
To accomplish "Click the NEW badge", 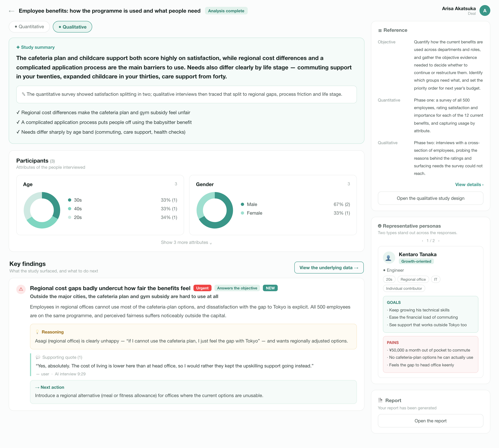I will point(270,288).
